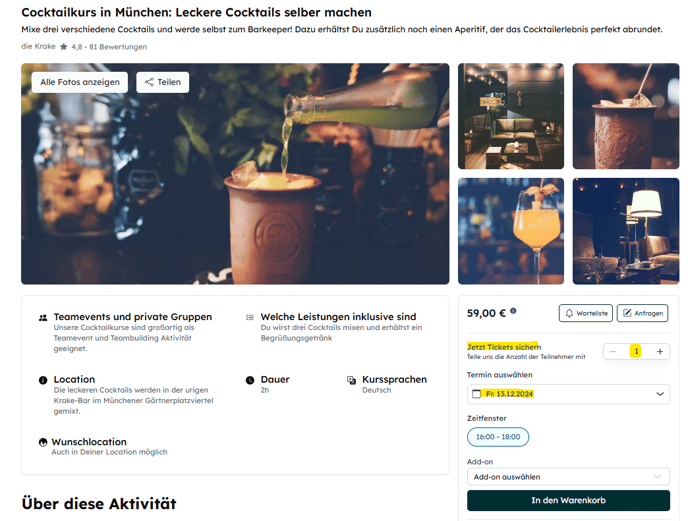Screen dimensions: 688x521
Task: Click the language icon beside Kurssprachen
Action: pyautogui.click(x=351, y=380)
